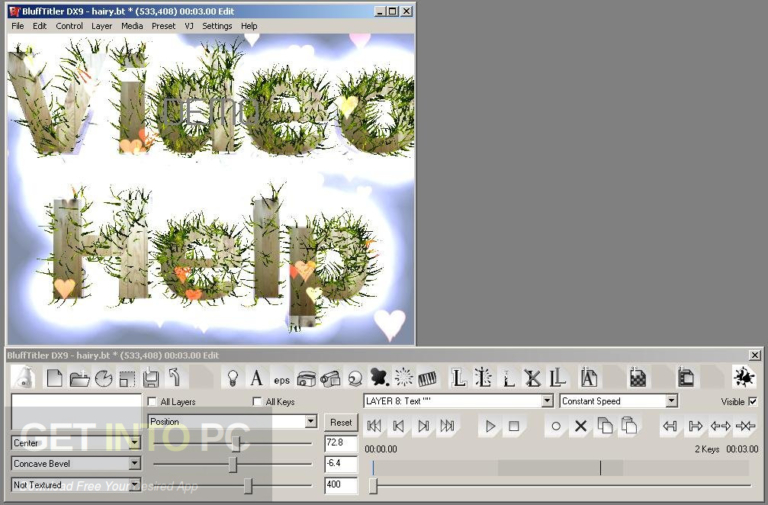Viewport: 768px width, 505px height.
Task: Click the Reset button
Action: (341, 422)
